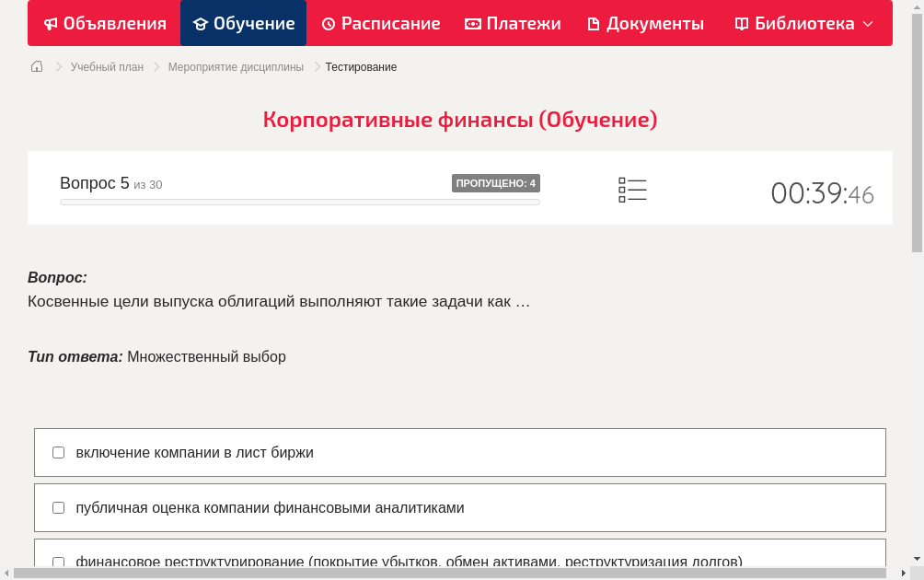Viewport: 924px width, 580px height.
Task: Click the megaphone icon next to Объявления
Action: (x=50, y=23)
